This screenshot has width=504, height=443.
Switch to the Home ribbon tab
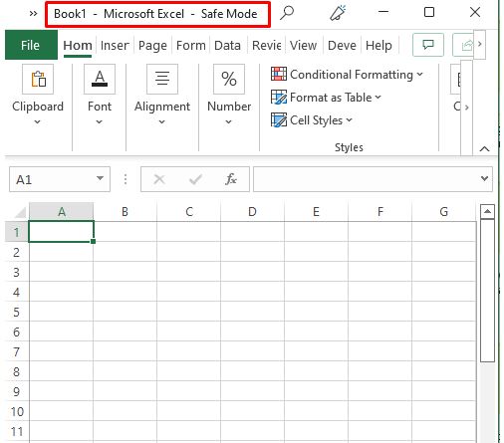pyautogui.click(x=78, y=45)
